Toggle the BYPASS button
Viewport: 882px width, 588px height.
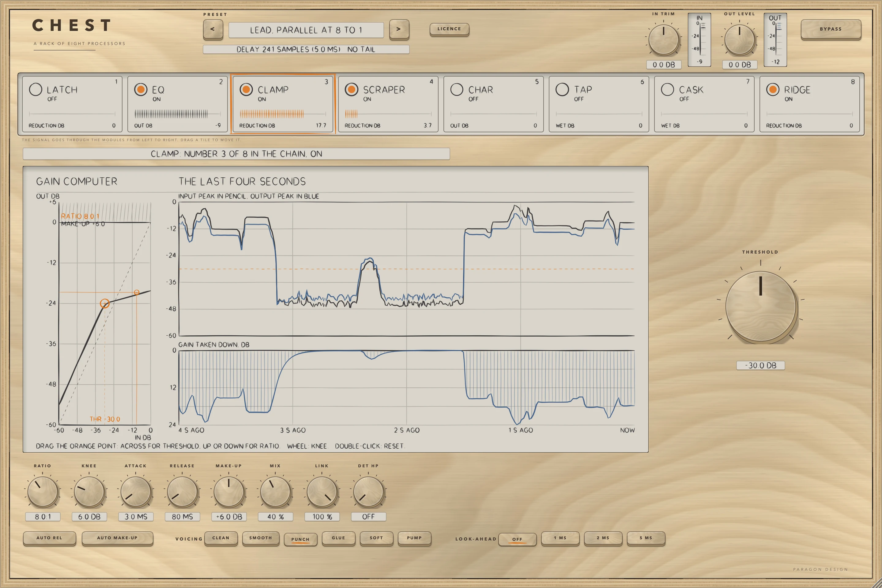point(831,29)
